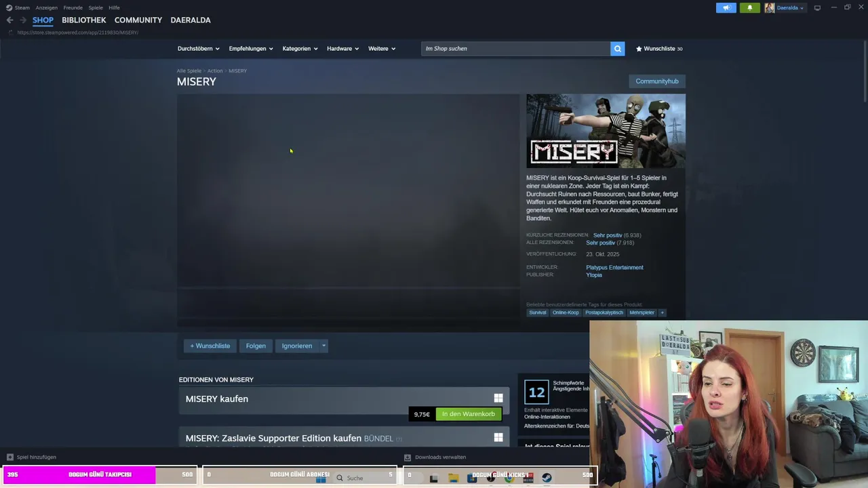868x488 pixels.
Task: Open Steam from the Windows taskbar
Action: [547, 478]
